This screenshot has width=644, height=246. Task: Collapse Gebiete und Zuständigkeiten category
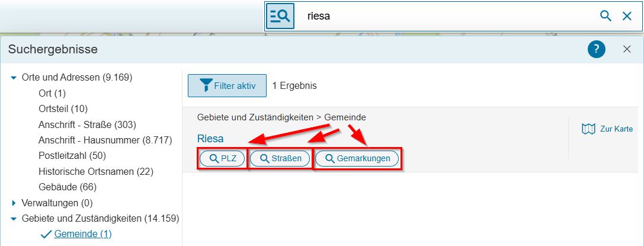click(x=14, y=219)
